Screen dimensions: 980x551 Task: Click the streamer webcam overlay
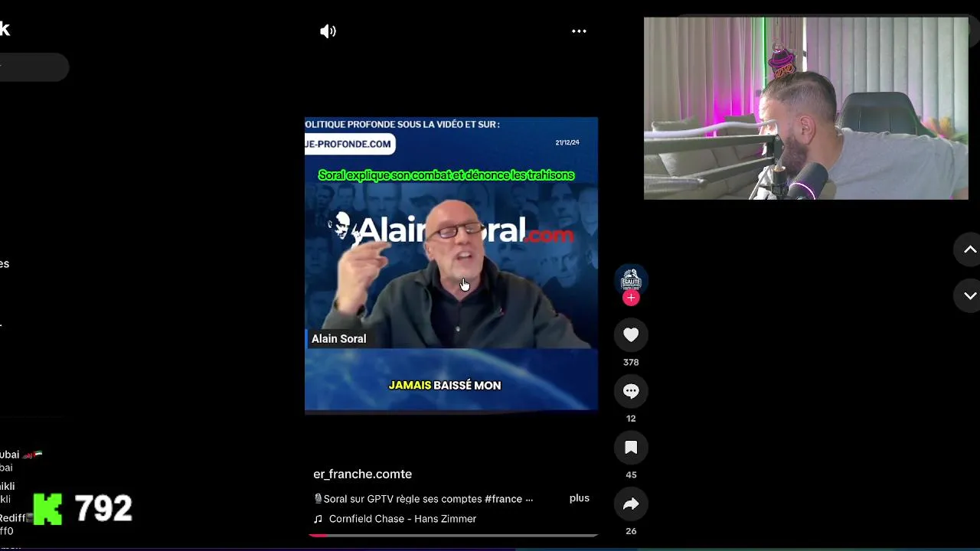coord(806,108)
